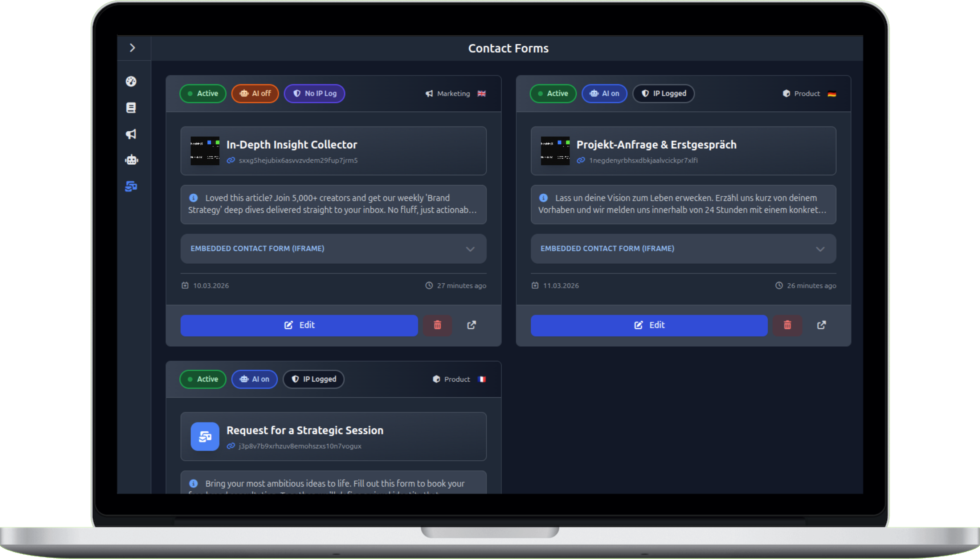Viewport: 980px width, 559px height.
Task: Expand Embedded Contact Form iframe on Projekt-Anfrage
Action: (x=683, y=249)
